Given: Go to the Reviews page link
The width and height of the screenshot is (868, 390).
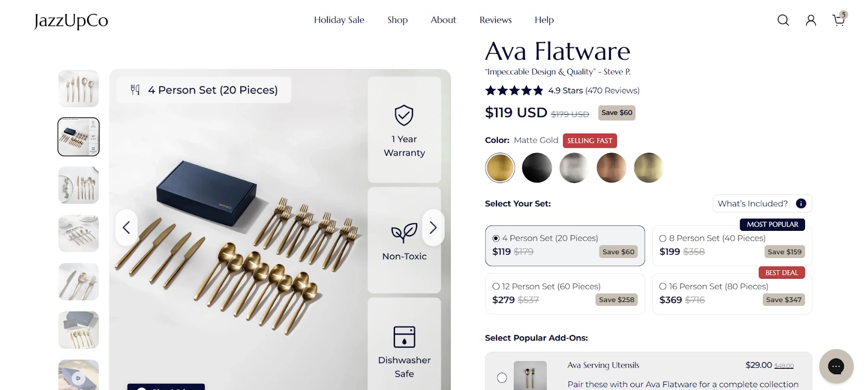Looking at the screenshot, I should tap(495, 20).
